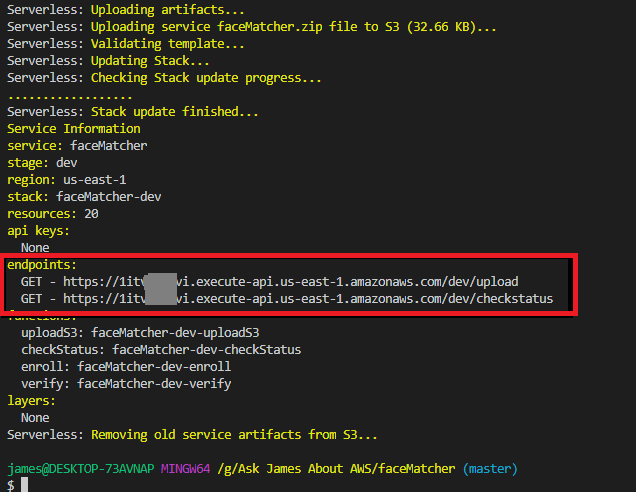
Task: Click the 'Service Information' heading
Action: point(73,129)
